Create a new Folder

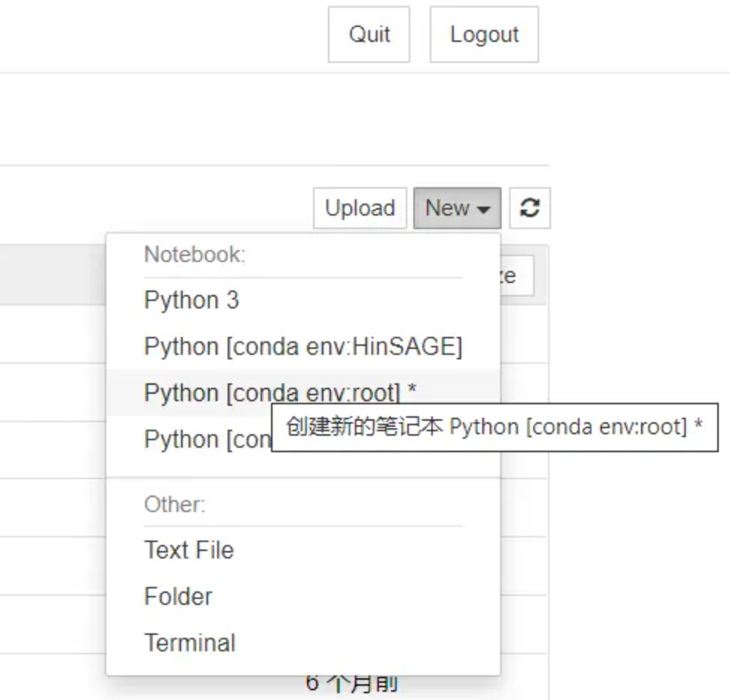click(x=178, y=597)
